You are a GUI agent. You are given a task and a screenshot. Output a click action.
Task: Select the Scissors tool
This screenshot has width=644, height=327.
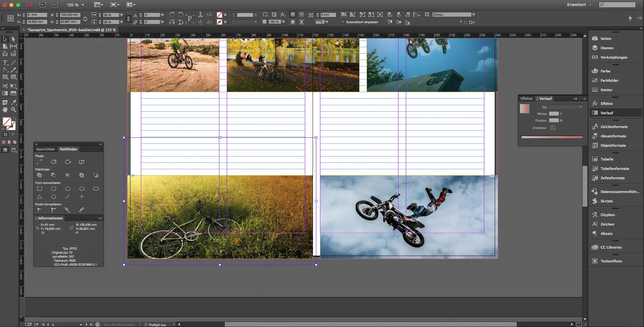coord(5,86)
